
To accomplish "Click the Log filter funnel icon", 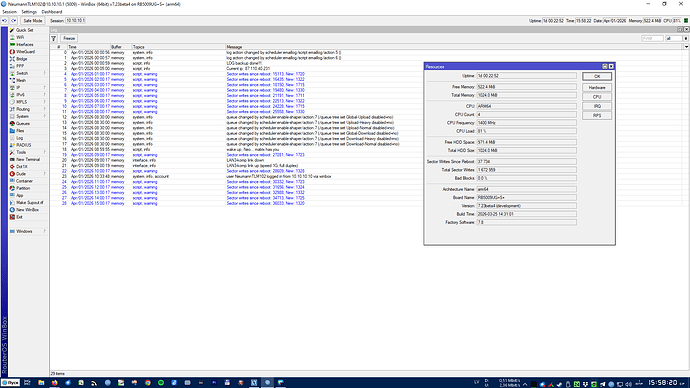I will click(x=54, y=38).
